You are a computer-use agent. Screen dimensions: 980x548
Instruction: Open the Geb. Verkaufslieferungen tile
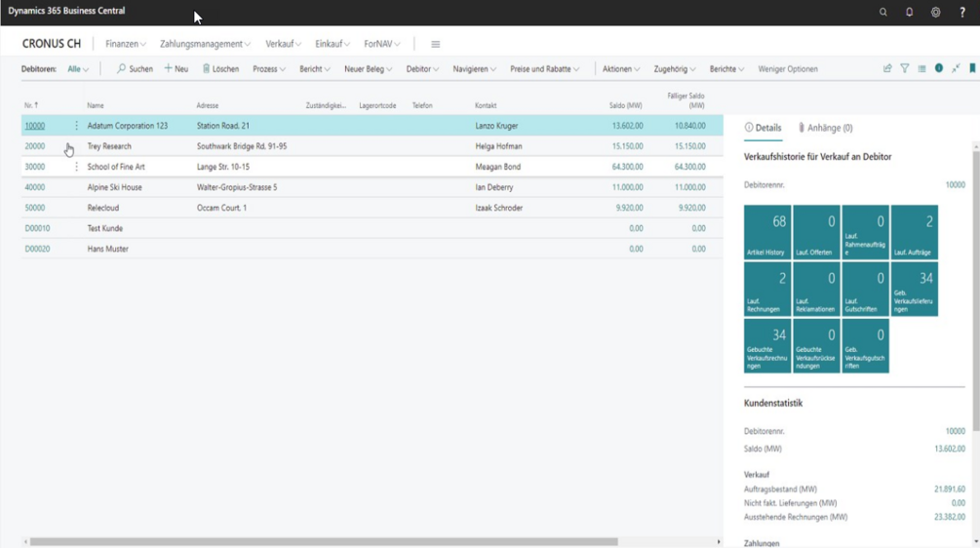pyautogui.click(x=915, y=289)
